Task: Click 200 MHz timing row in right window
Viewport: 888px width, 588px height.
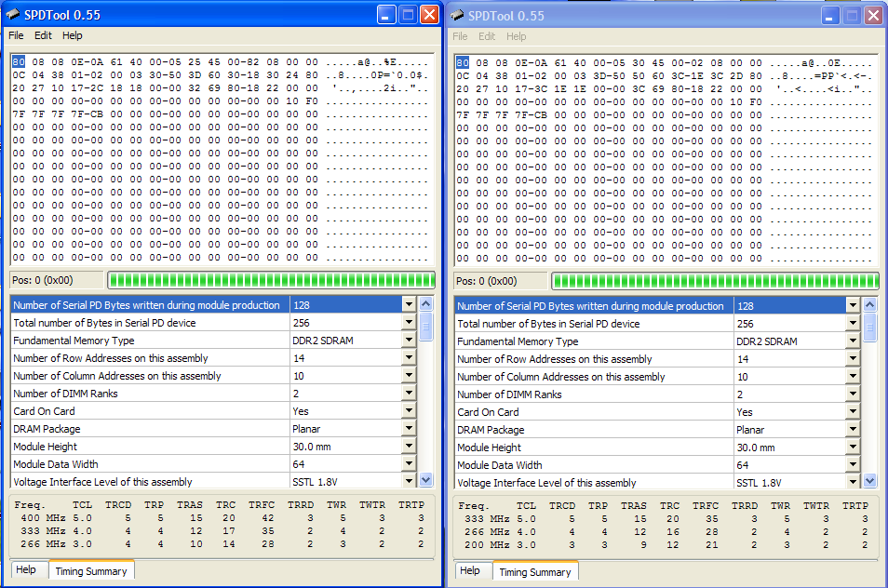Action: (x=665, y=545)
